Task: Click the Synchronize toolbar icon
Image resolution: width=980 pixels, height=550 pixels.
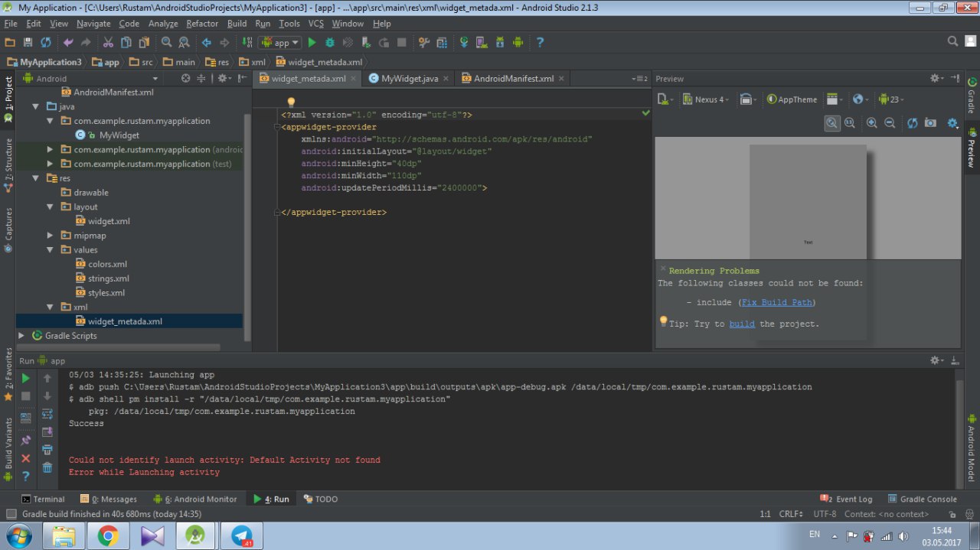Action: (x=46, y=43)
